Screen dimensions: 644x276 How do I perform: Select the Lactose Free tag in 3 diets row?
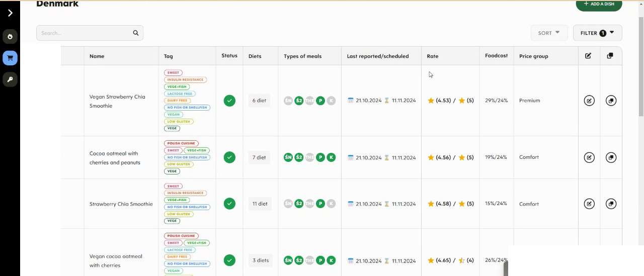tap(180, 250)
